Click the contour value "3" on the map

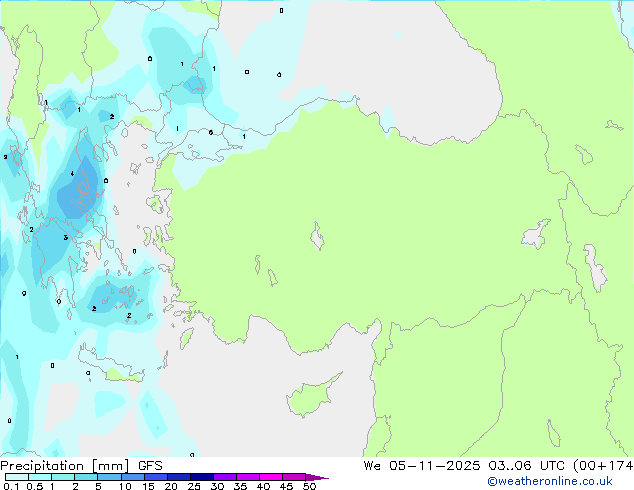tap(66, 237)
